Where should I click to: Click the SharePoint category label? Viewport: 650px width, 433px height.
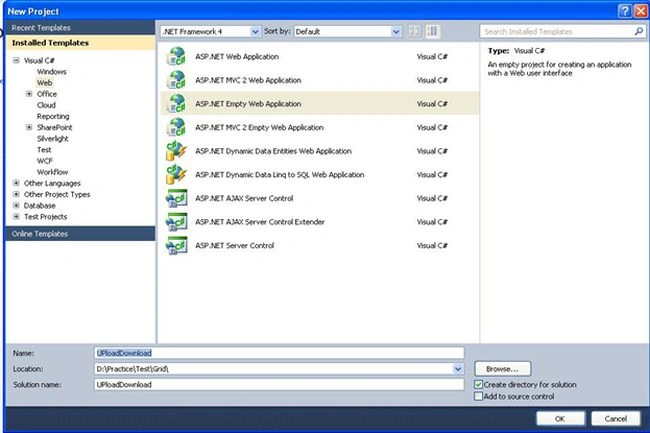pos(54,128)
